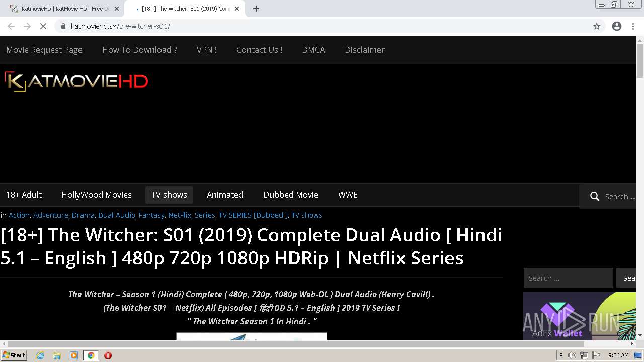Click the KatMovieHD logo
The width and height of the screenshot is (644, 362).
[76, 82]
